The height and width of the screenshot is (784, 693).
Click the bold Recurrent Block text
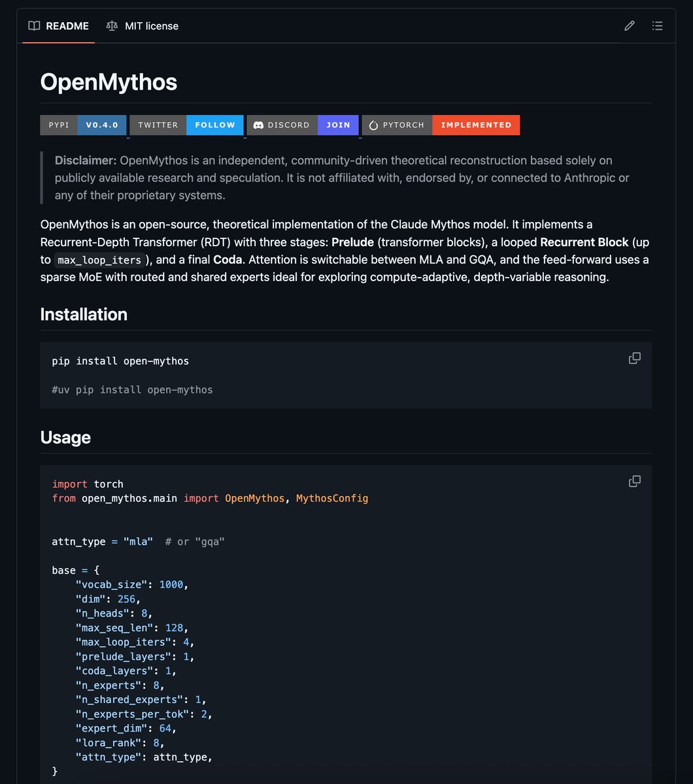tap(584, 242)
